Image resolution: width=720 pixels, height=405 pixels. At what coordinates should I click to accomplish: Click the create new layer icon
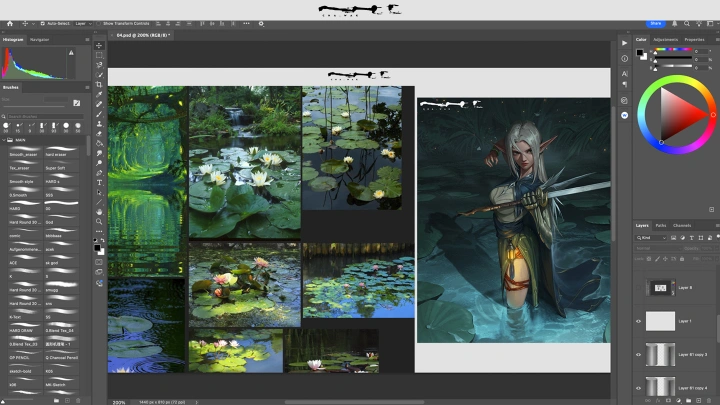tap(699, 401)
